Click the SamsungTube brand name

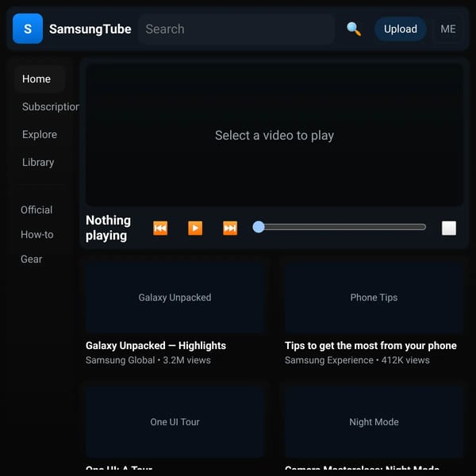pos(90,29)
